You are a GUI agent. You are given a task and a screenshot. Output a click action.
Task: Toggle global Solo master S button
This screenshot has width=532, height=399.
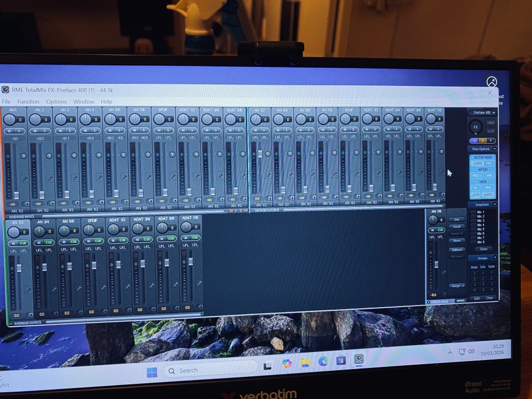483,140
